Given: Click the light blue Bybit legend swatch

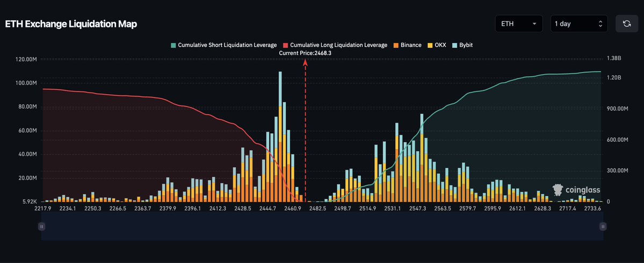Looking at the screenshot, I should pyautogui.click(x=454, y=45).
